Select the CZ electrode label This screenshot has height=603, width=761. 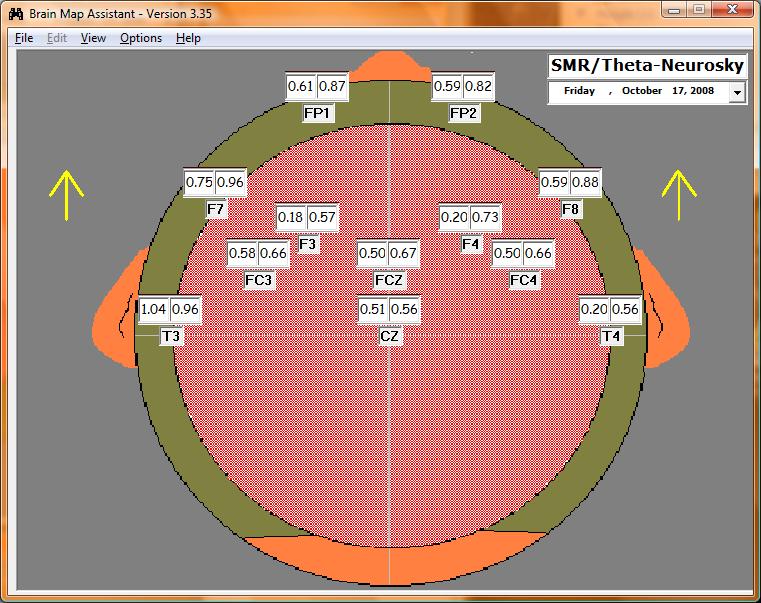tap(390, 337)
